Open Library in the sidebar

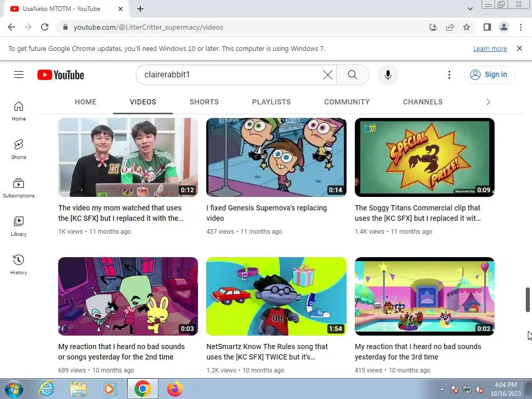[x=19, y=227]
